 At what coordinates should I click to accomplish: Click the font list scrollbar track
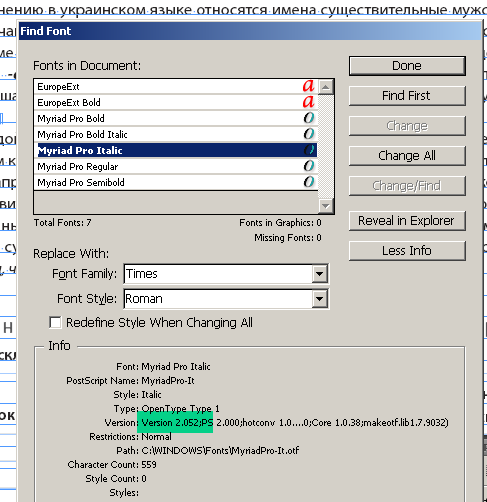pyautogui.click(x=325, y=147)
